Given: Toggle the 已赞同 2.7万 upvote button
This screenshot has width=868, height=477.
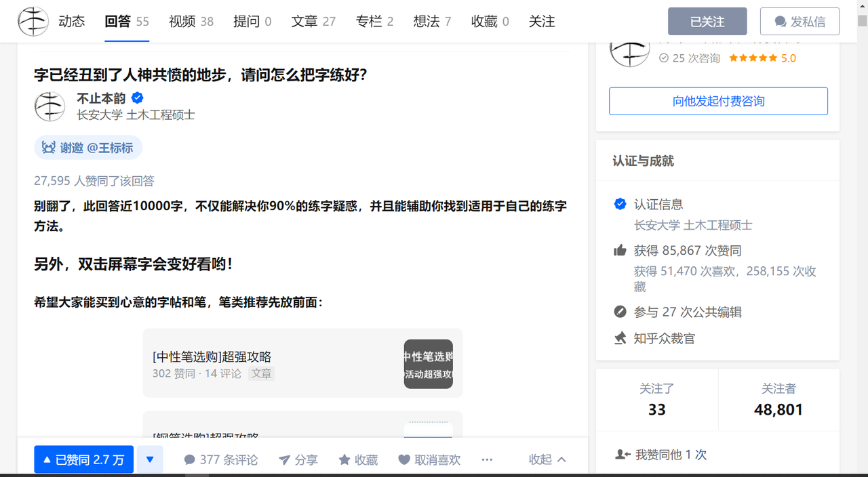Looking at the screenshot, I should (x=83, y=459).
